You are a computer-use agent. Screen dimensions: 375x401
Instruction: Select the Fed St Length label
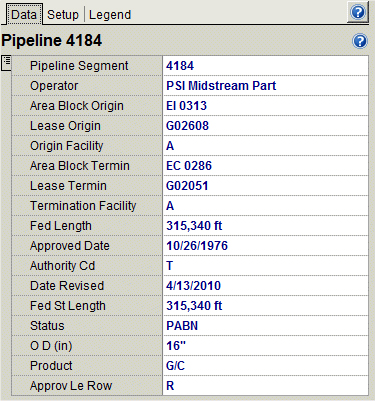click(x=68, y=306)
